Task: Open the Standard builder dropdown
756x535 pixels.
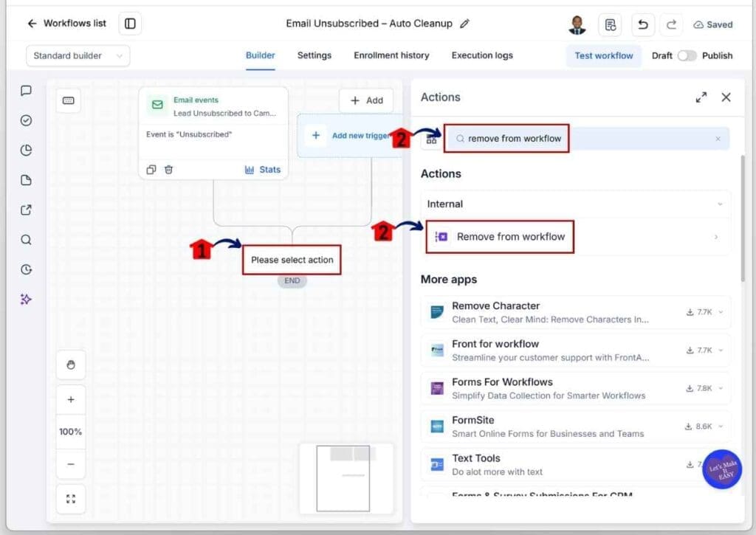Action: click(78, 56)
